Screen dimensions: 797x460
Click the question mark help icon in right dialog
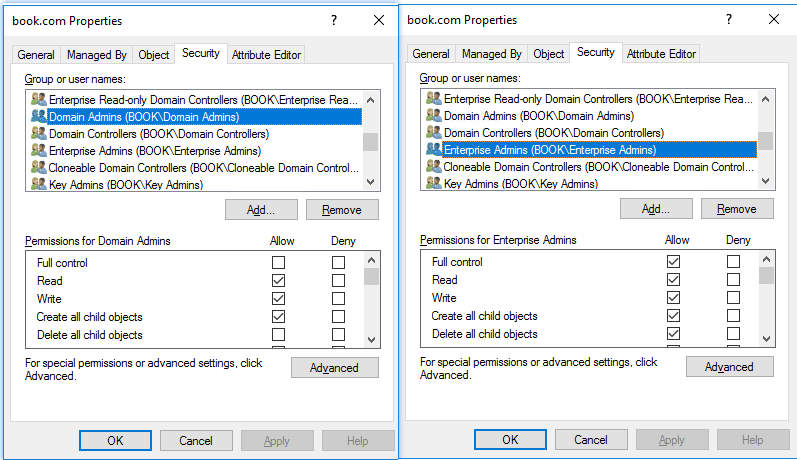(729, 19)
